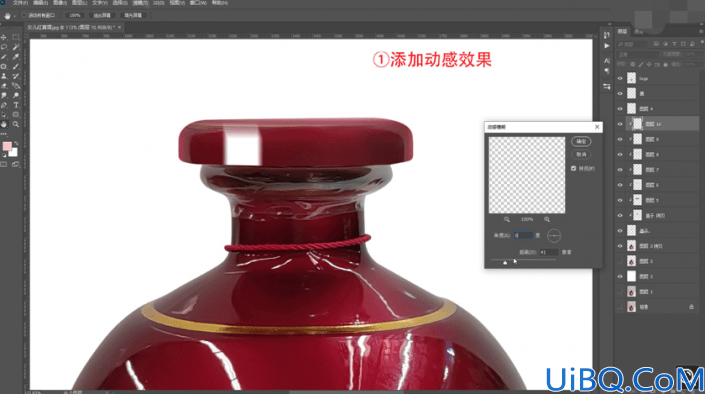Click the background white color swatch
The image size is (705, 394).
click(x=14, y=153)
